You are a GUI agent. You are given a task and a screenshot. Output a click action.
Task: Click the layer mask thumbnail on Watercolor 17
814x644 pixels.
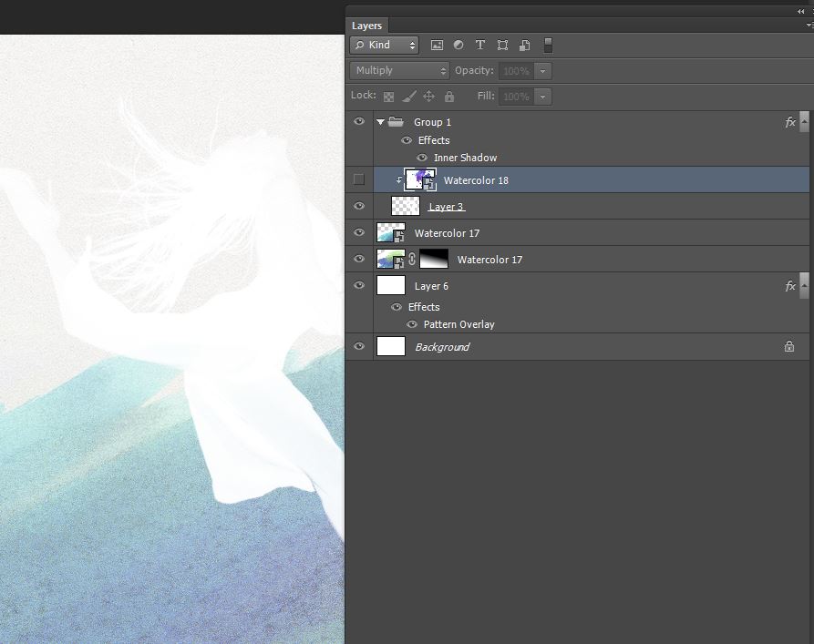(433, 259)
